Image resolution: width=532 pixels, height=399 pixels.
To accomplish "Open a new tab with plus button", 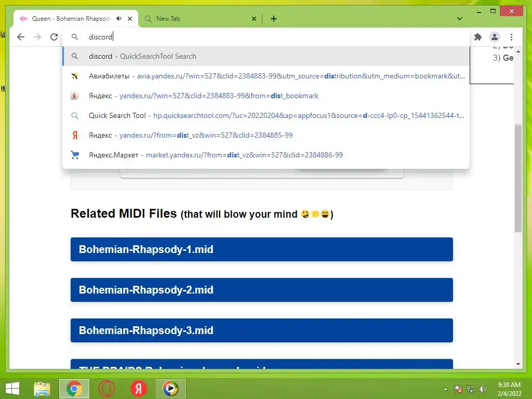I will [x=274, y=19].
